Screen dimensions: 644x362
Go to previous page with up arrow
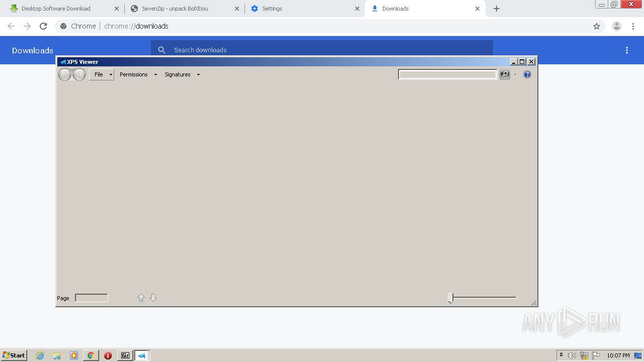[x=141, y=298]
